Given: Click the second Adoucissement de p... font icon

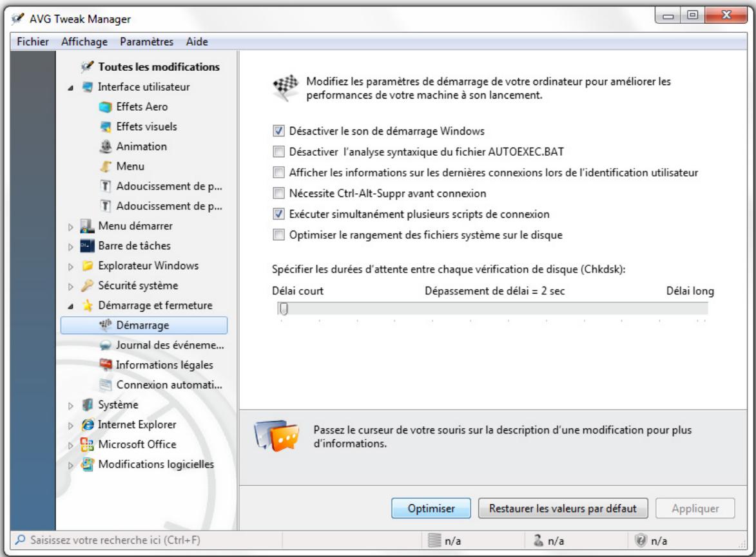Looking at the screenshot, I should pos(106,206).
